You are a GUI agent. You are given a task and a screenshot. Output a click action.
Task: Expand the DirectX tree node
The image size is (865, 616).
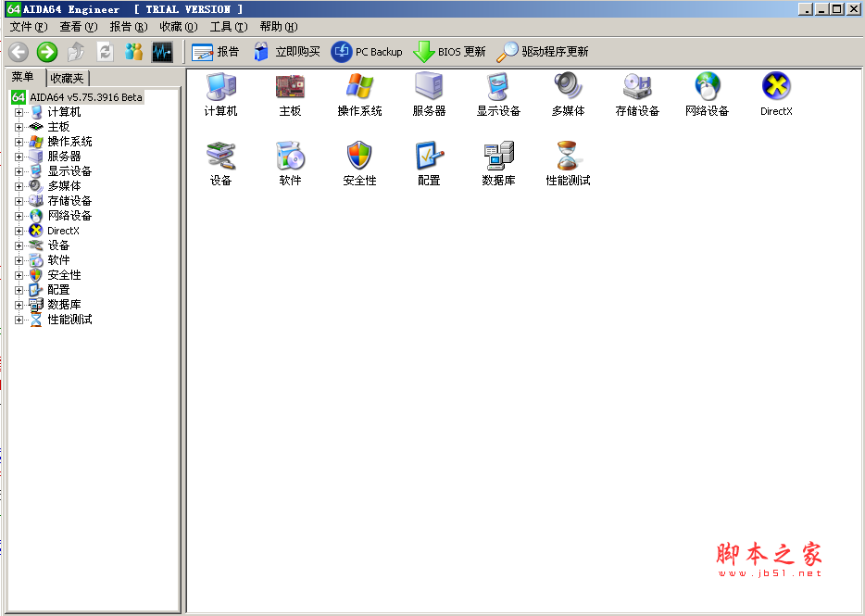click(x=19, y=231)
